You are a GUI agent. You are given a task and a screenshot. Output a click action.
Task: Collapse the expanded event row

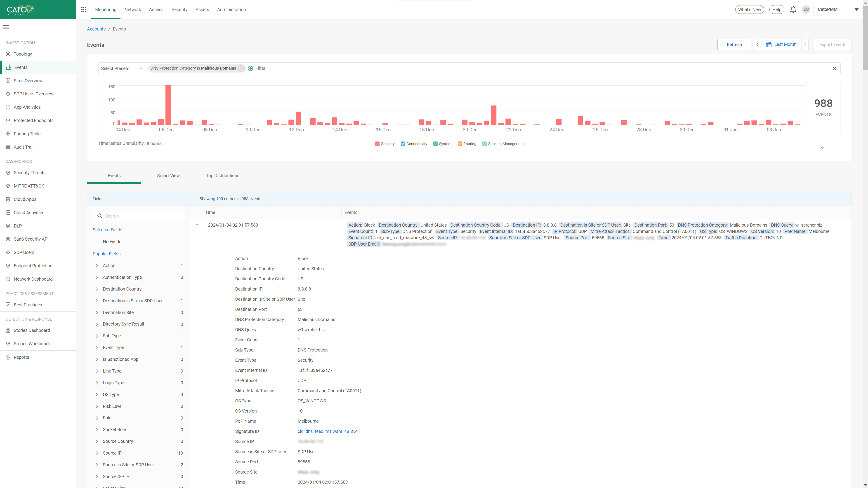[197, 225]
